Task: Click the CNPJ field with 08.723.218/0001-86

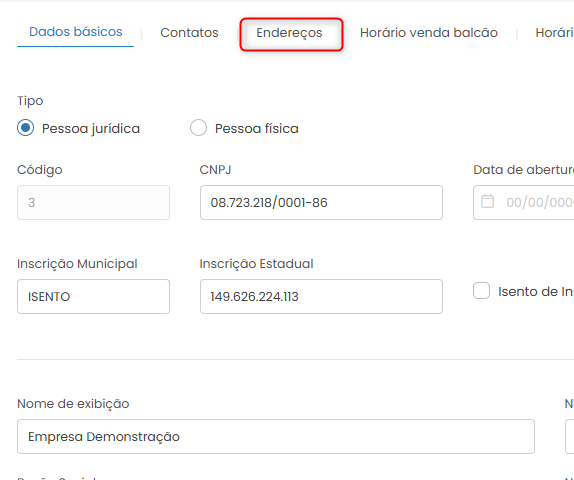Action: coord(321,202)
